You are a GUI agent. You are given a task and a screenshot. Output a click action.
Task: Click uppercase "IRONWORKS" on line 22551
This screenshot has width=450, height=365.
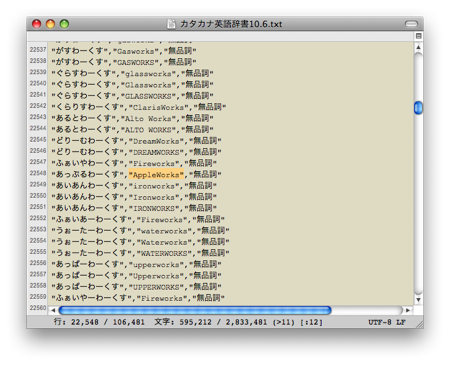(154, 209)
